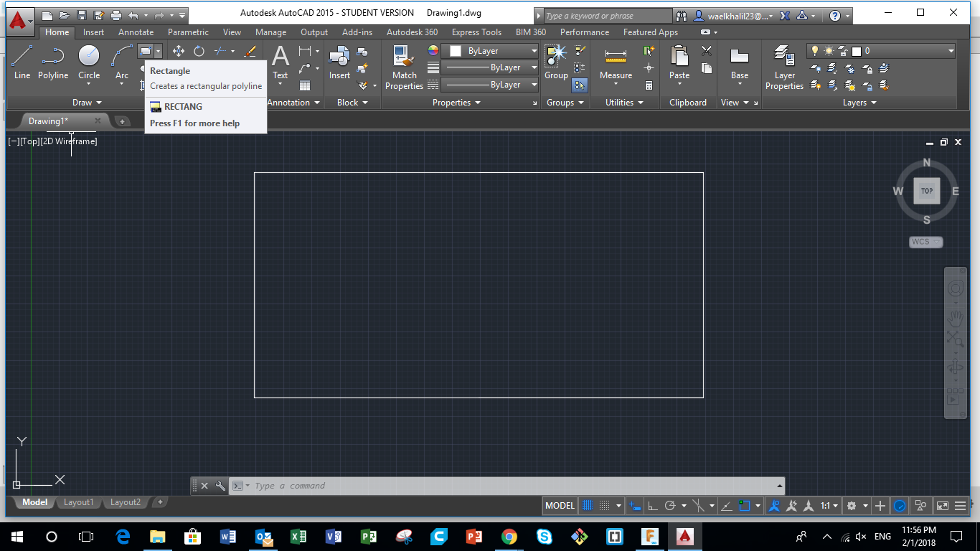
Task: Click the Undo arrow
Action: click(x=133, y=15)
